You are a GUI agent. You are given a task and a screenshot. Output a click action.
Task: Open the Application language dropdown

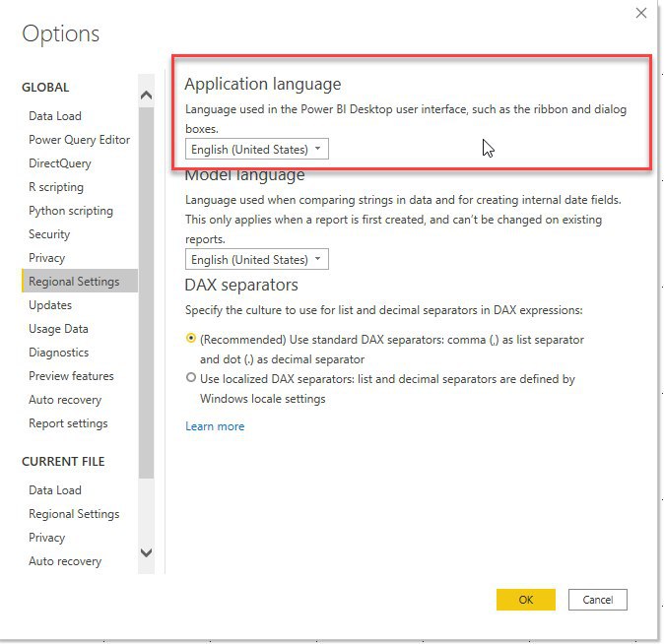pos(256,149)
